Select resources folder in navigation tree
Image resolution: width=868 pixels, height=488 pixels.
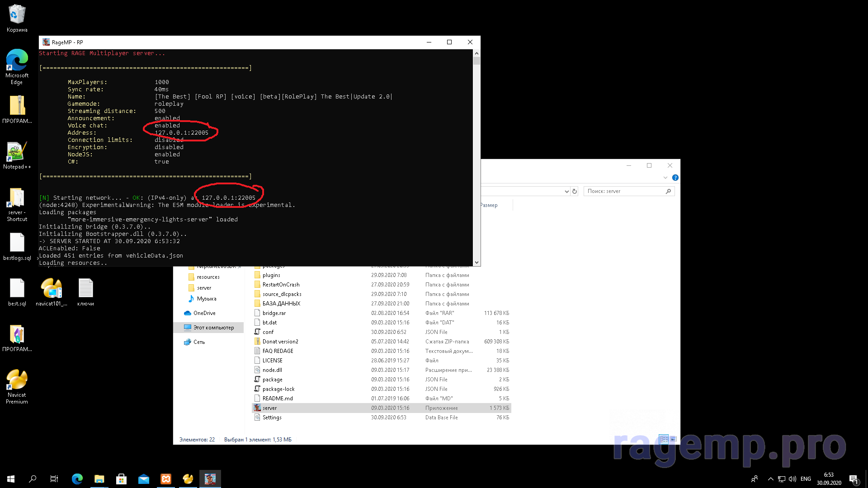208,277
